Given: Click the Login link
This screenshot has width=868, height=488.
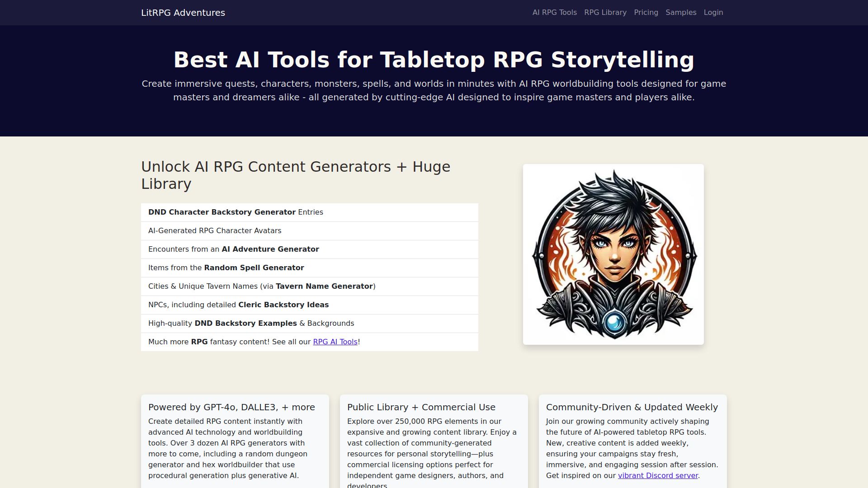Looking at the screenshot, I should click(x=713, y=13).
